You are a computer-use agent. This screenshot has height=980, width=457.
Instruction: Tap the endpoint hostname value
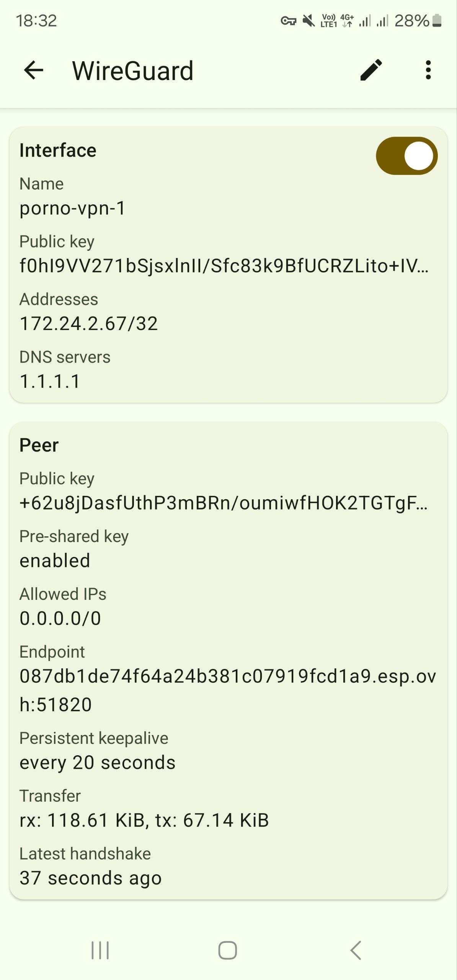[227, 690]
